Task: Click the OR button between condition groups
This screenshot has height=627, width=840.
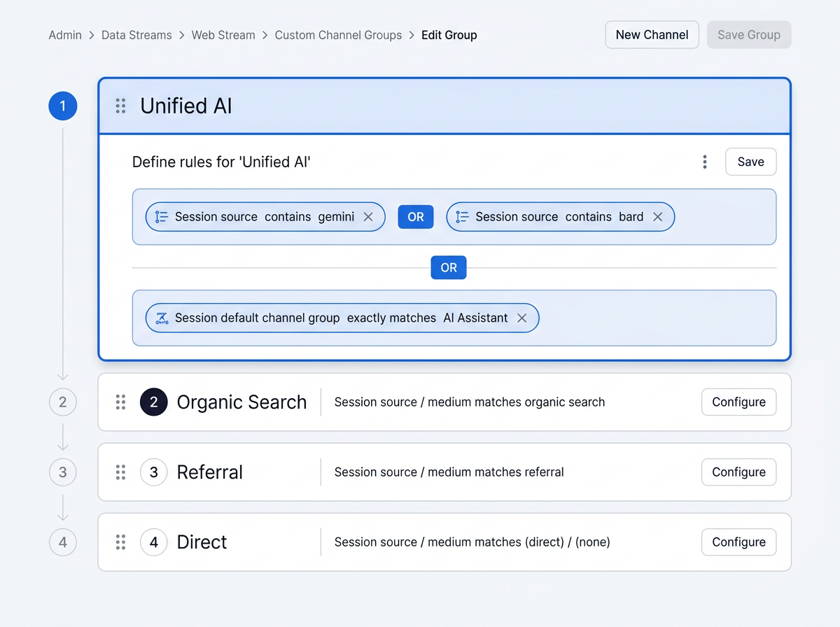Action: coord(449,268)
